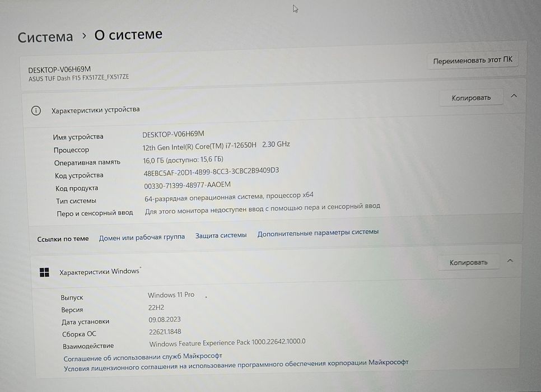Open Дополнительные параметры системы link
This screenshot has width=541, height=392.
pyautogui.click(x=318, y=232)
